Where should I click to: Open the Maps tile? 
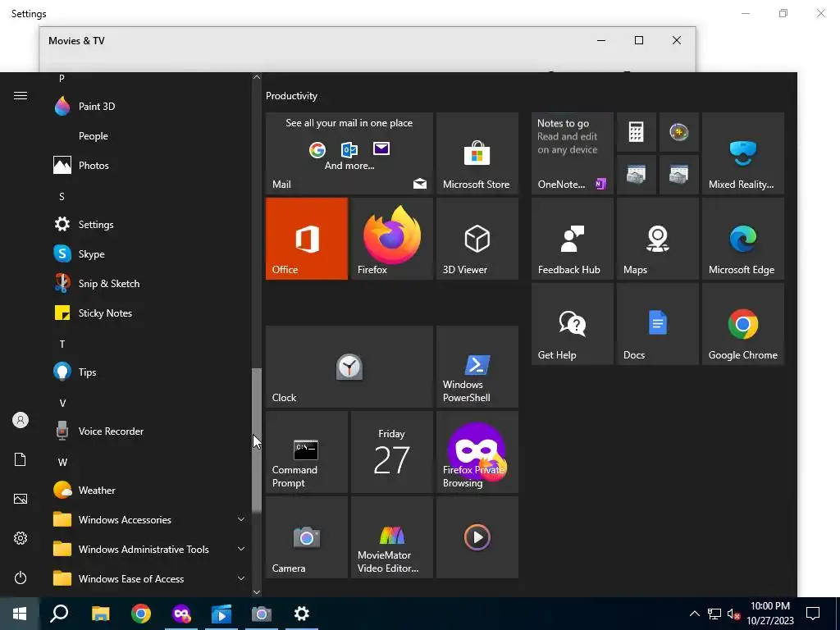(657, 239)
